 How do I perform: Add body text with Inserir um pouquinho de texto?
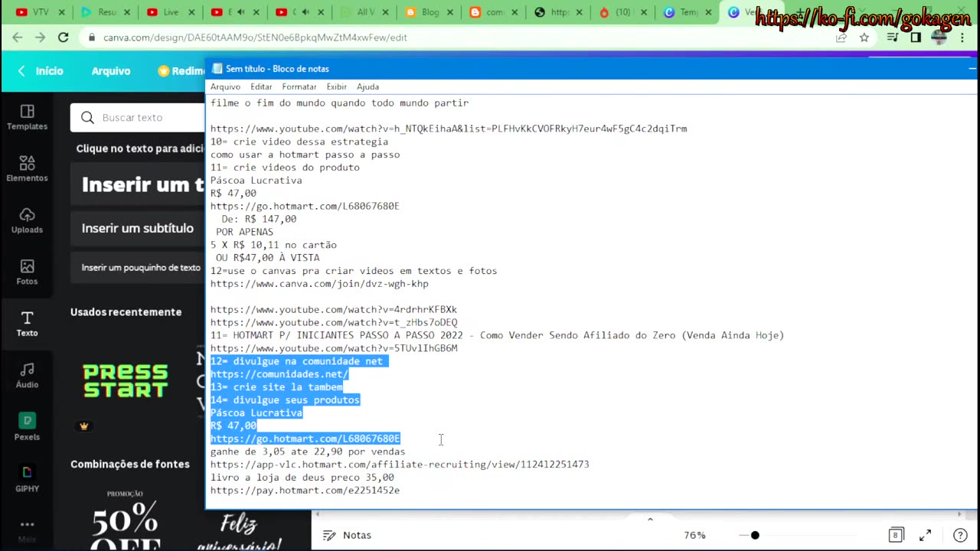tap(138, 268)
